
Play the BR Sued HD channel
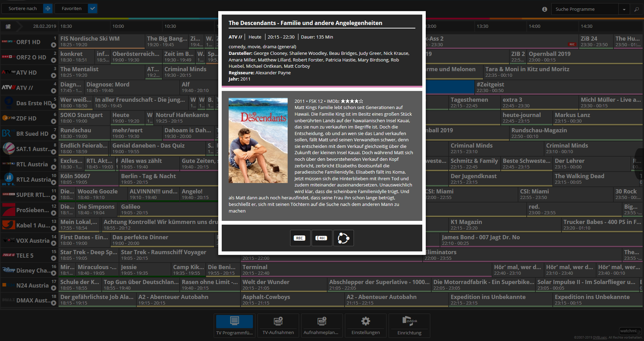tap(53, 136)
